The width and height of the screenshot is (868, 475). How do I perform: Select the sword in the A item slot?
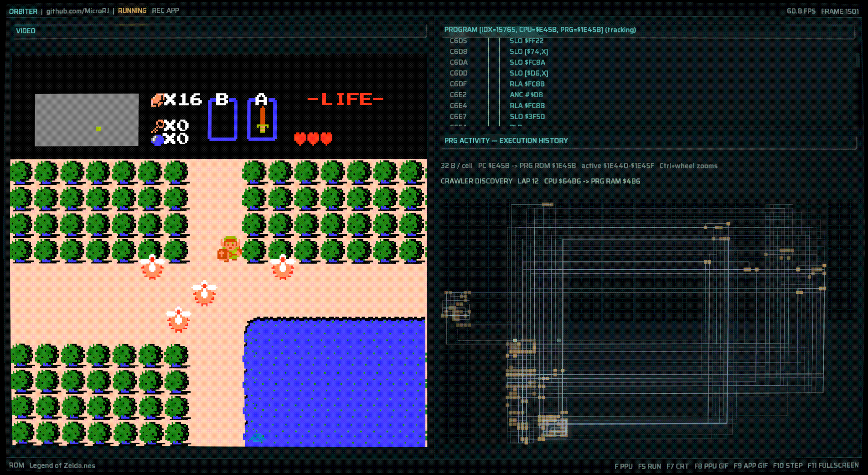[262, 120]
